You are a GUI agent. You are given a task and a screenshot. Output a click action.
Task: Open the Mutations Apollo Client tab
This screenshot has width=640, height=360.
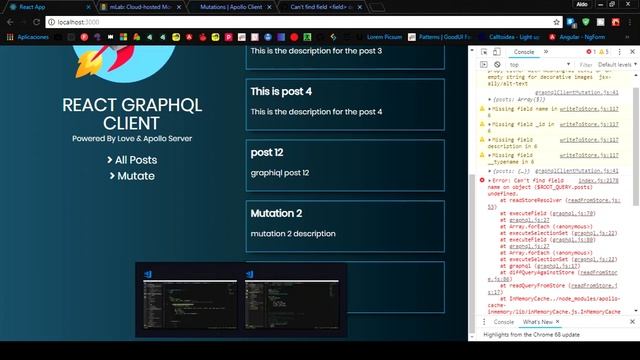point(231,7)
